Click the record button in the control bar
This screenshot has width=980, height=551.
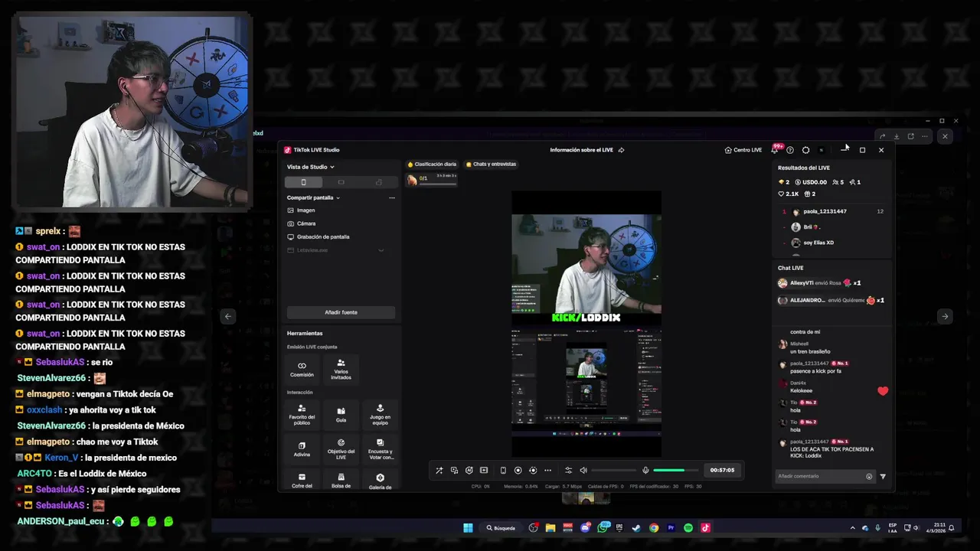[518, 470]
